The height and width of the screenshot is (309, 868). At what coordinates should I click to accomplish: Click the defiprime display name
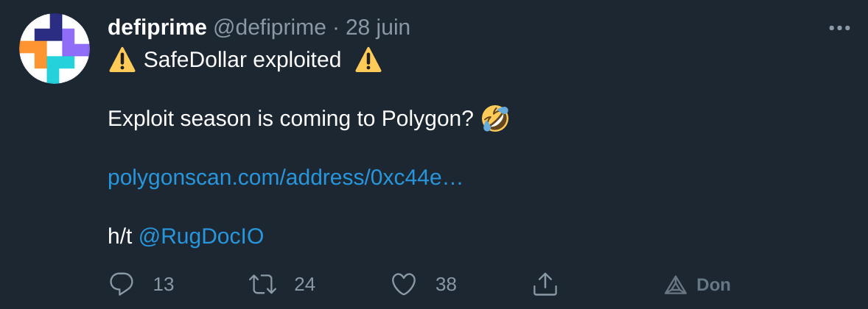pyautogui.click(x=157, y=27)
